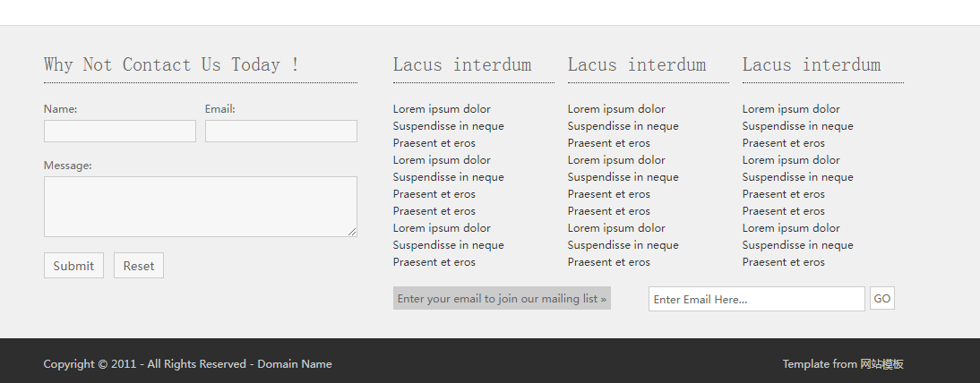Image resolution: width=980 pixels, height=383 pixels.
Task: Open last "Suspendisse in neque" link in left column
Action: tap(448, 245)
